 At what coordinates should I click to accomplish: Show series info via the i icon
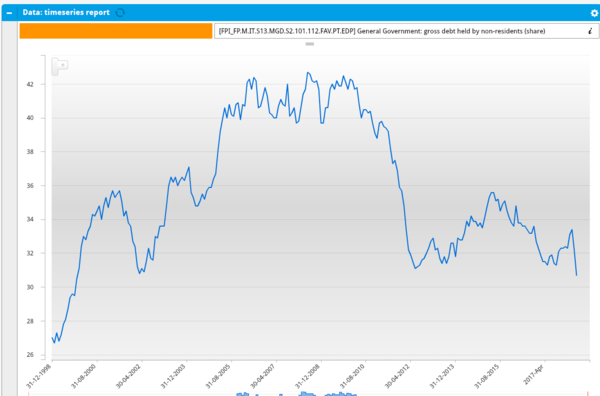tap(590, 31)
